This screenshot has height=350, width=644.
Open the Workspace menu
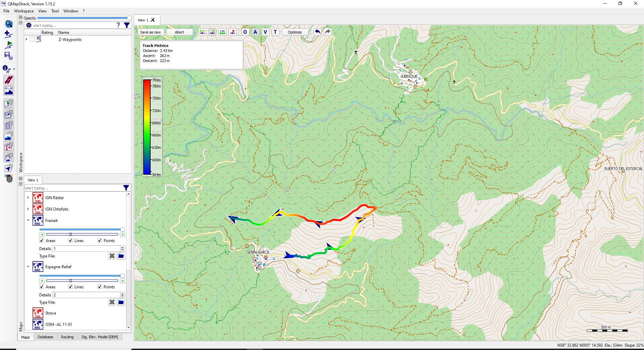pyautogui.click(x=23, y=11)
